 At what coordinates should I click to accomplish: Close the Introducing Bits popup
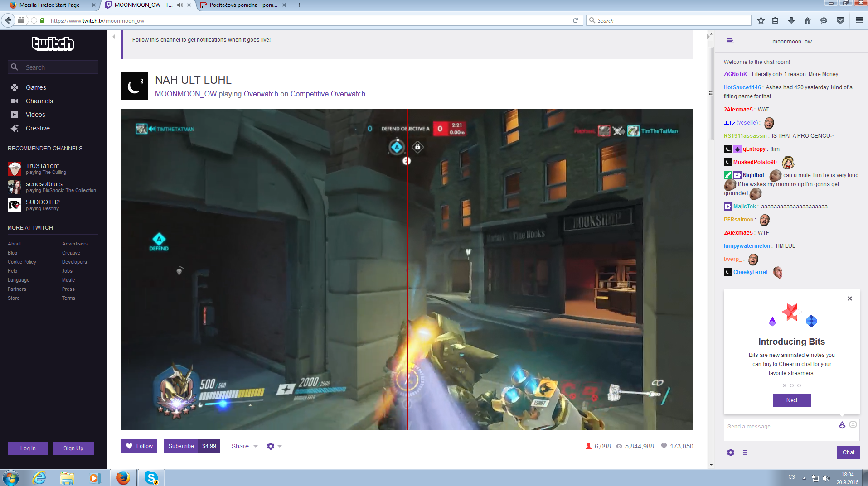point(850,298)
